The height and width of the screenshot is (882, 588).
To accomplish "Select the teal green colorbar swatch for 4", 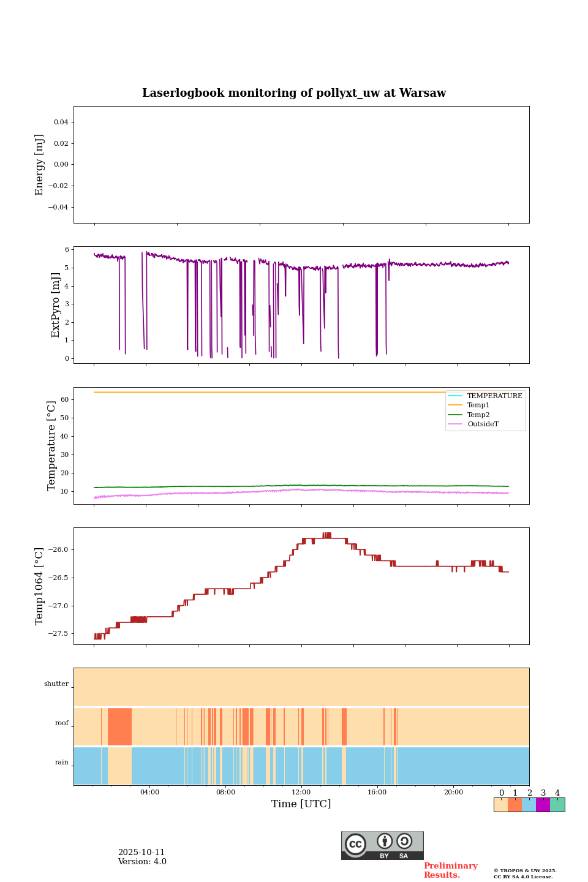I will (x=557, y=805).
